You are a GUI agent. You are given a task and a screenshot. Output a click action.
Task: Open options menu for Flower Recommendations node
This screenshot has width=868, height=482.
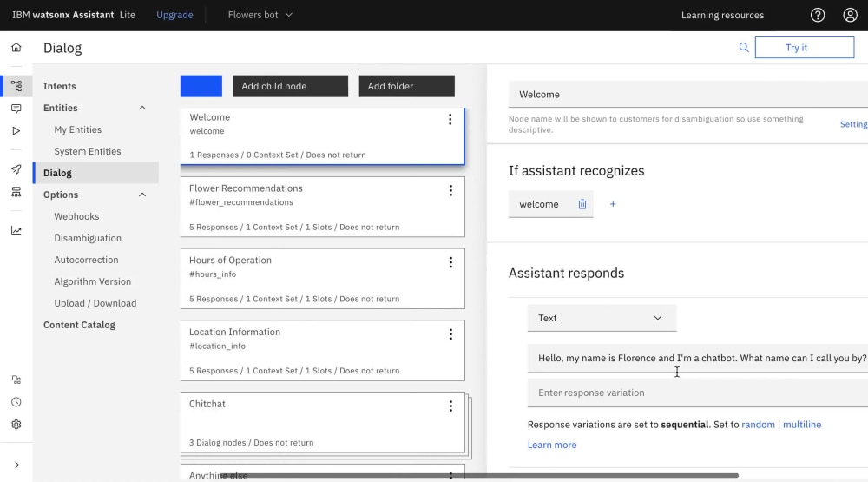click(x=450, y=190)
